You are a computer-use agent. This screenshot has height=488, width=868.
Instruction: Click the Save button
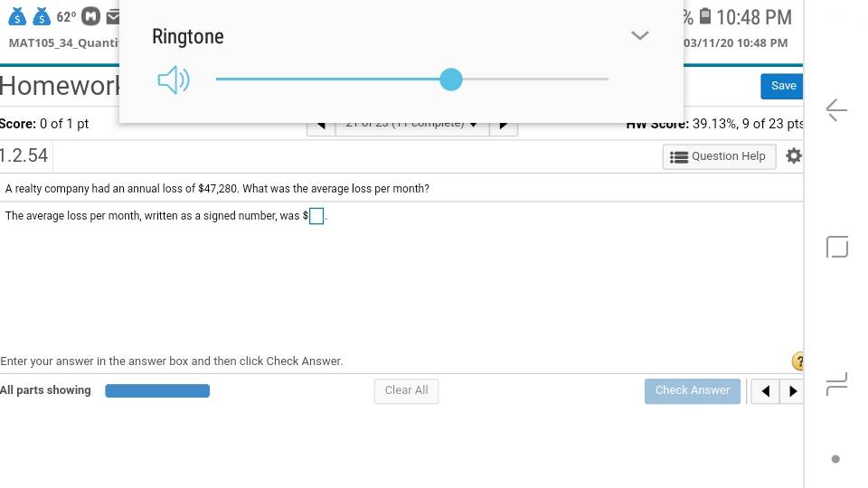point(781,87)
